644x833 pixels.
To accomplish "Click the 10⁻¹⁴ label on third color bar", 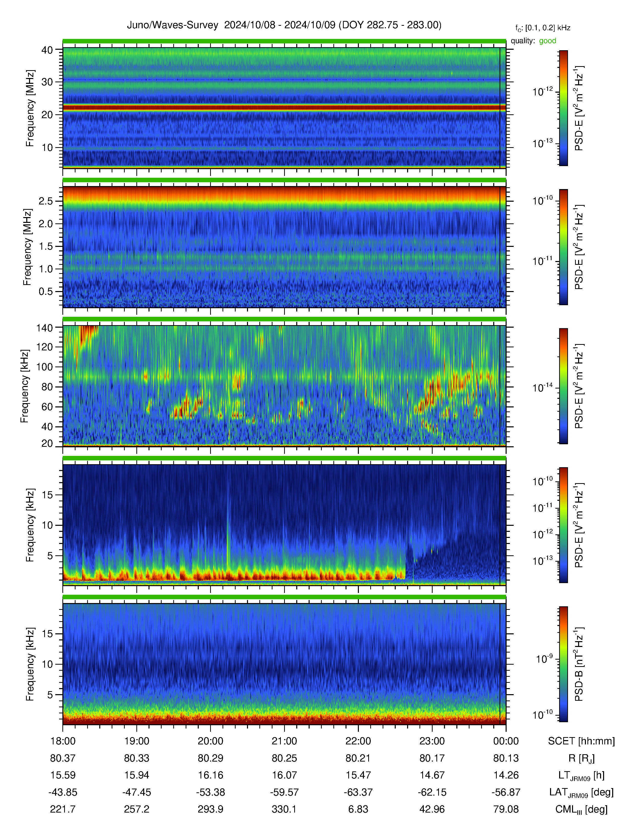I will pyautogui.click(x=543, y=387).
